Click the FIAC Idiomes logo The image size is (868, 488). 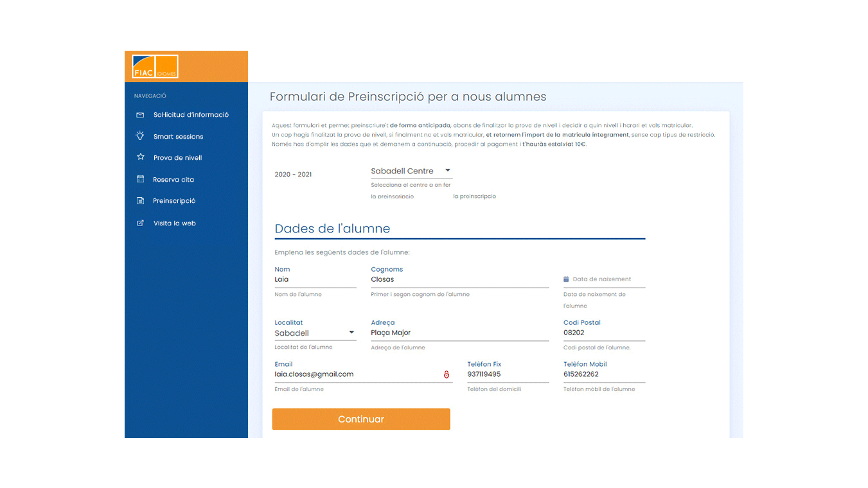coord(155,66)
